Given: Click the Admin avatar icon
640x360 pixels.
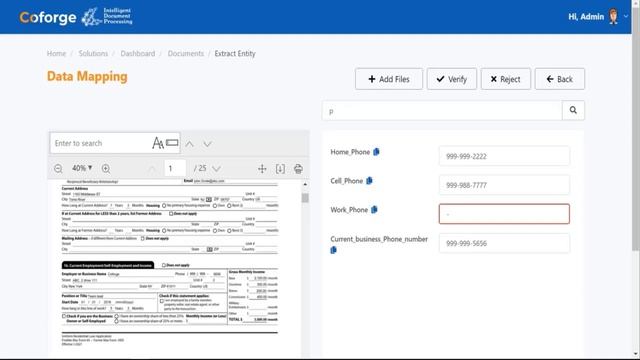Looking at the screenshot, I should click(613, 16).
